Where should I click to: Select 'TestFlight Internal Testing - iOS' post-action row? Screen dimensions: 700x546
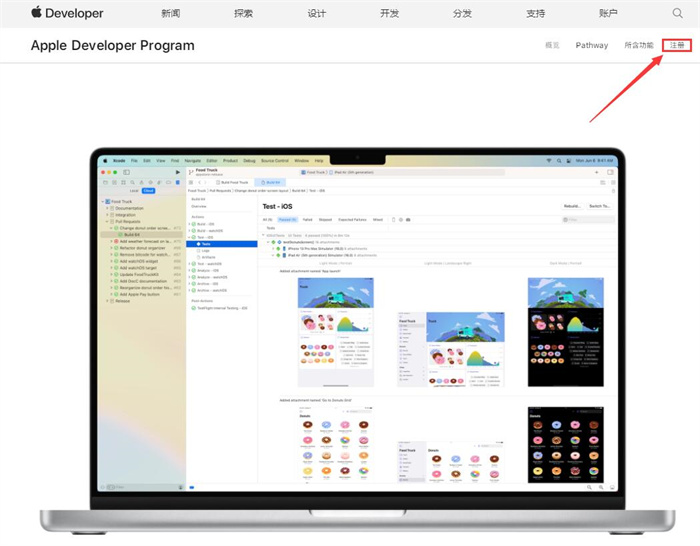[219, 308]
